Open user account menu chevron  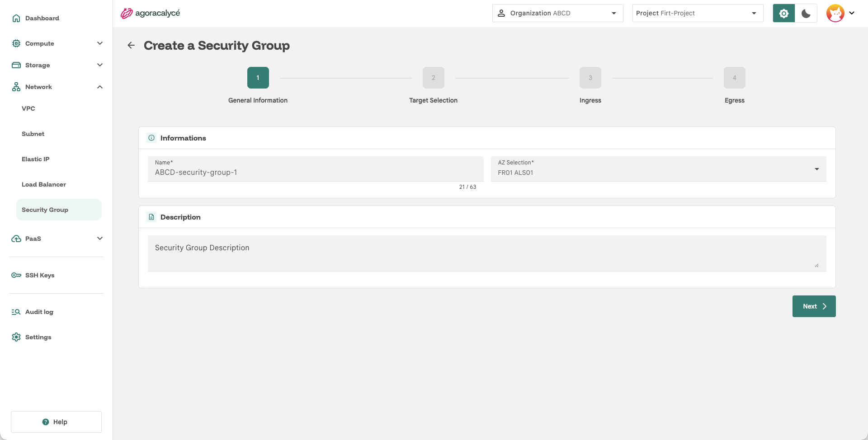852,13
